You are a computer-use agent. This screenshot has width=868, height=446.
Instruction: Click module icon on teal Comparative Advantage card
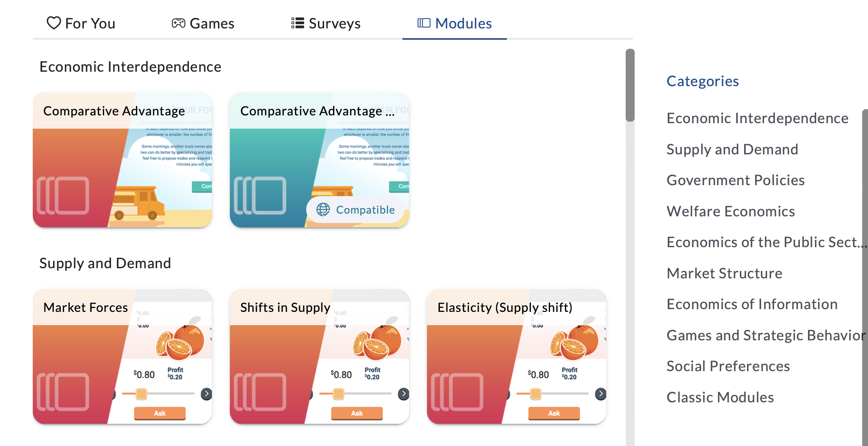click(x=260, y=195)
